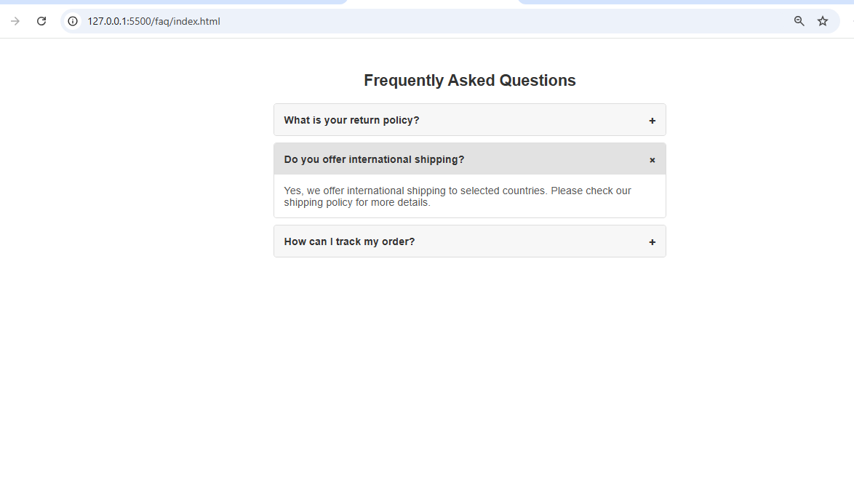Click blank page area below the FAQ list
This screenshot has width=854, height=504.
pyautogui.click(x=469, y=381)
